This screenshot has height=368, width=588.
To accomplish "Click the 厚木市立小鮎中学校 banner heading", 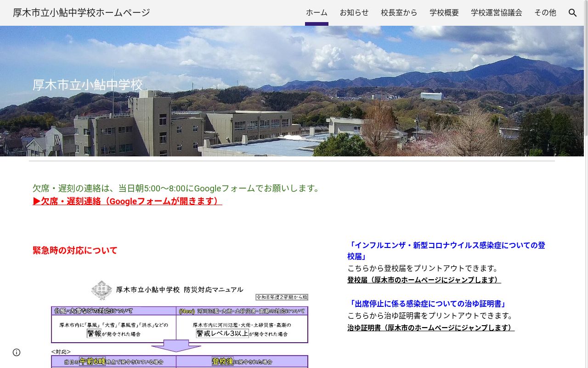I will [88, 85].
